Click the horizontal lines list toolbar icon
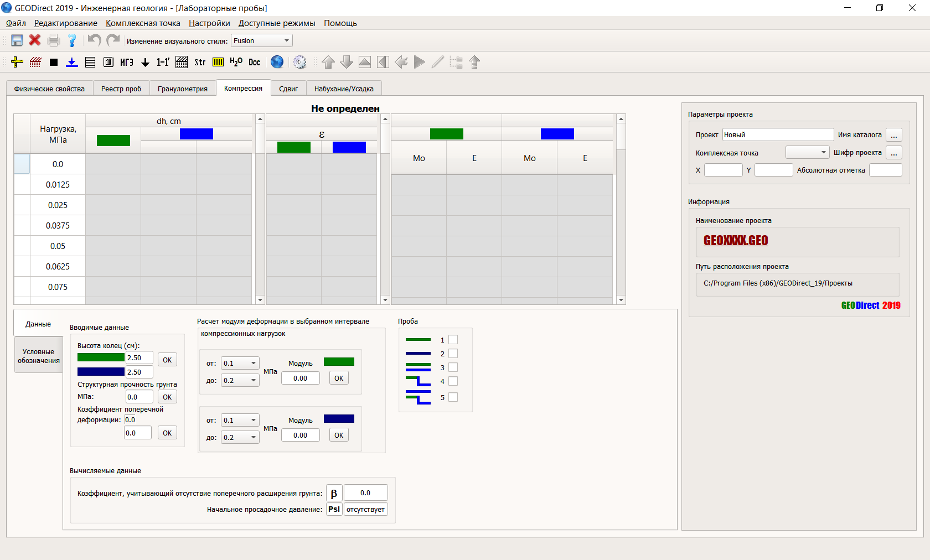930x560 pixels. click(x=90, y=62)
